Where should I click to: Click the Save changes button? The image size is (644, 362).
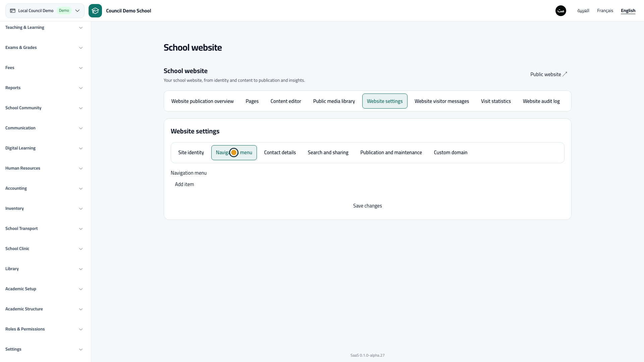coord(368,206)
